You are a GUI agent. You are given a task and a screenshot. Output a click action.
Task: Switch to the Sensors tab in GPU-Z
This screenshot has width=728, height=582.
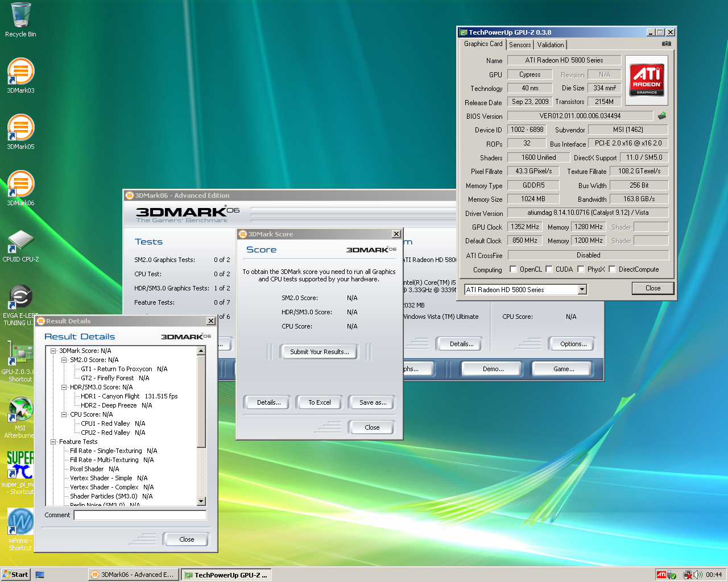click(520, 45)
